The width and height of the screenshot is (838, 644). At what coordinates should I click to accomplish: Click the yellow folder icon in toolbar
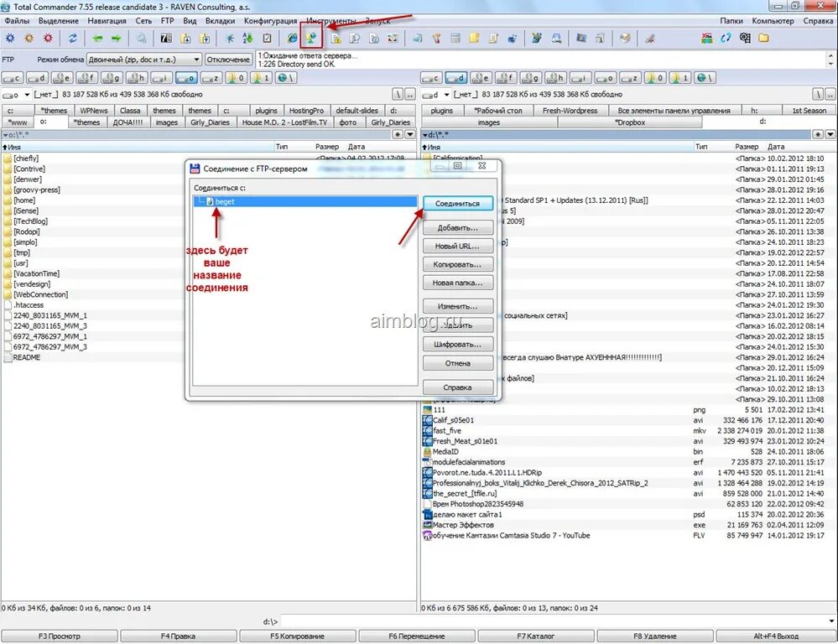(x=763, y=38)
